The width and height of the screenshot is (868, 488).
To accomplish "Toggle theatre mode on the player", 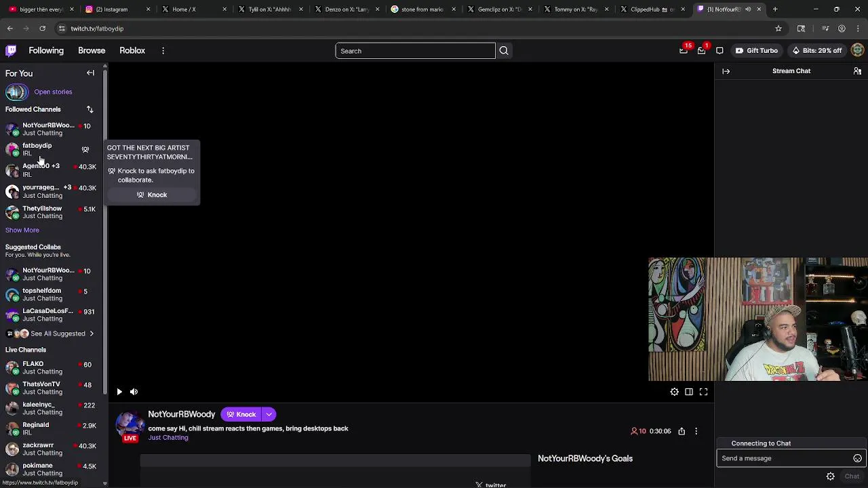I will click(689, 392).
